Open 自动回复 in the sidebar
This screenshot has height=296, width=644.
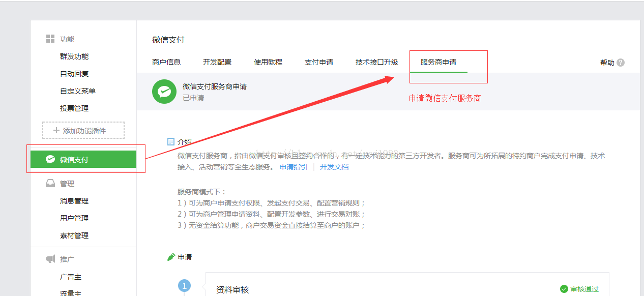click(x=74, y=74)
